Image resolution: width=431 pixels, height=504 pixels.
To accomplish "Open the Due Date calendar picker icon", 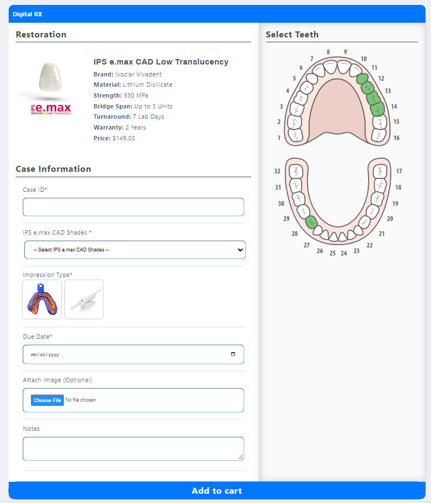I will pyautogui.click(x=233, y=354).
